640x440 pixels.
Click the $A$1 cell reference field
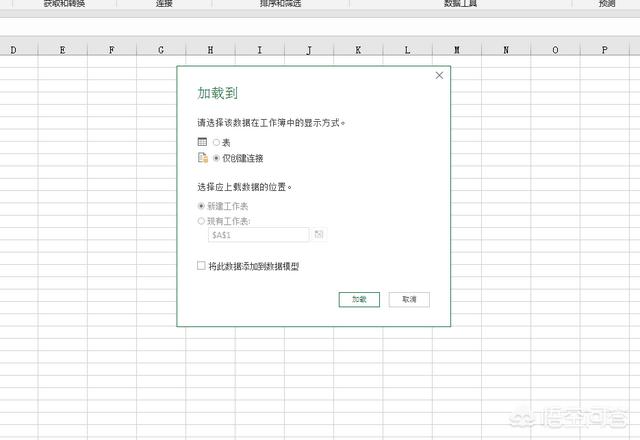[x=258, y=234]
